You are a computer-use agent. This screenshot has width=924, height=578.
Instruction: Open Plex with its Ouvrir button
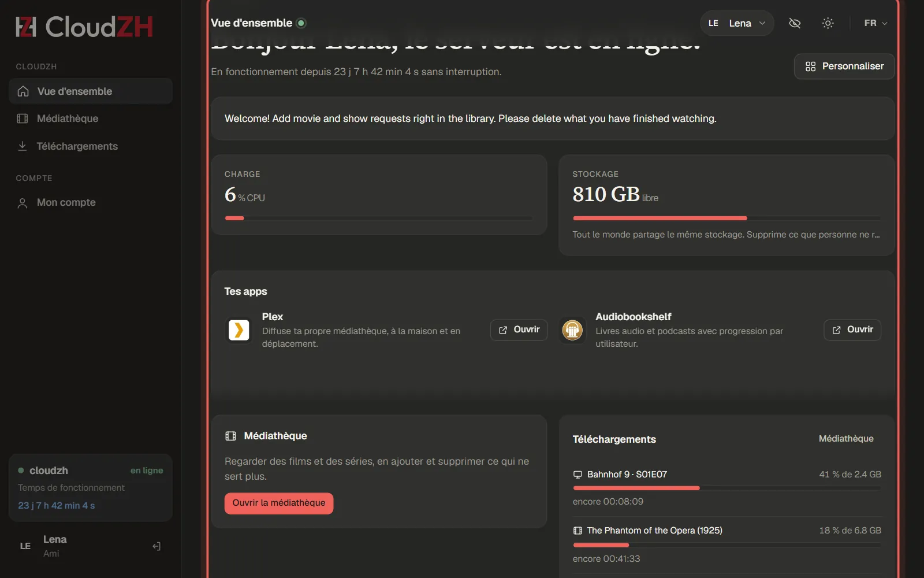[519, 330]
